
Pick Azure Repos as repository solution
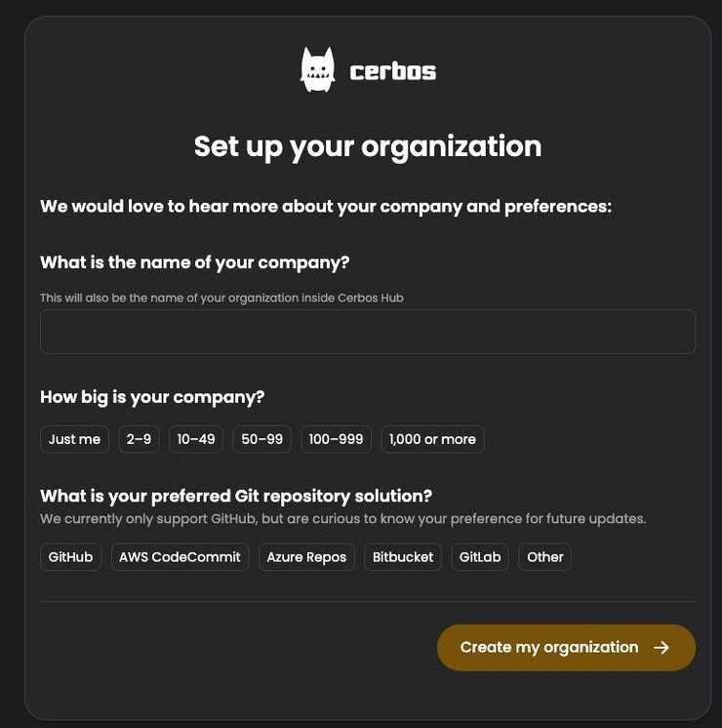pyautogui.click(x=306, y=557)
